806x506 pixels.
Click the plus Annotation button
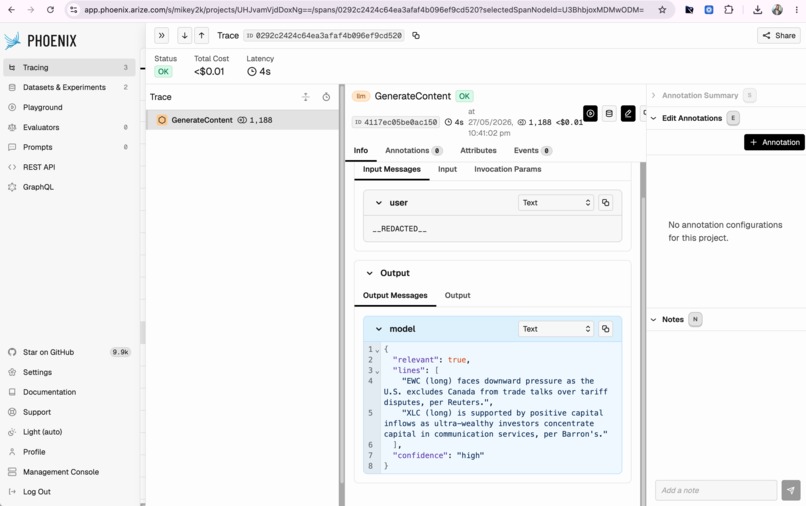[x=774, y=142]
